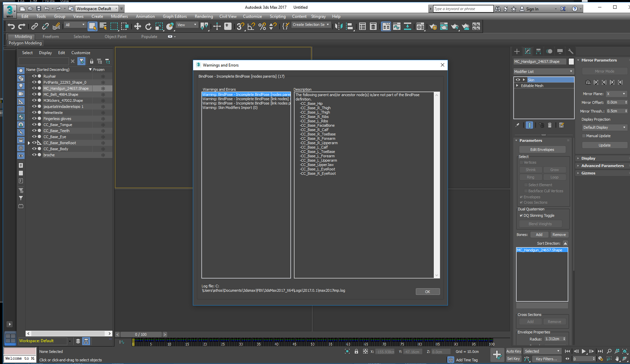Click the object color swatch beside name

(x=571, y=62)
